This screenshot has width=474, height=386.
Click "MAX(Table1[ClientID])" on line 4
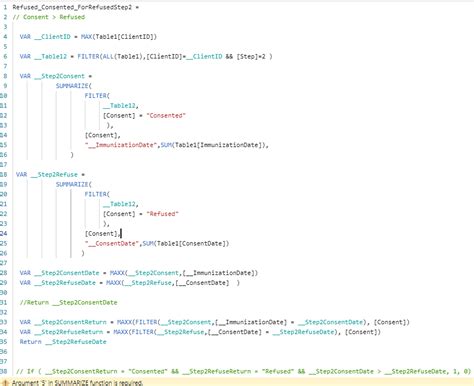[x=119, y=37]
